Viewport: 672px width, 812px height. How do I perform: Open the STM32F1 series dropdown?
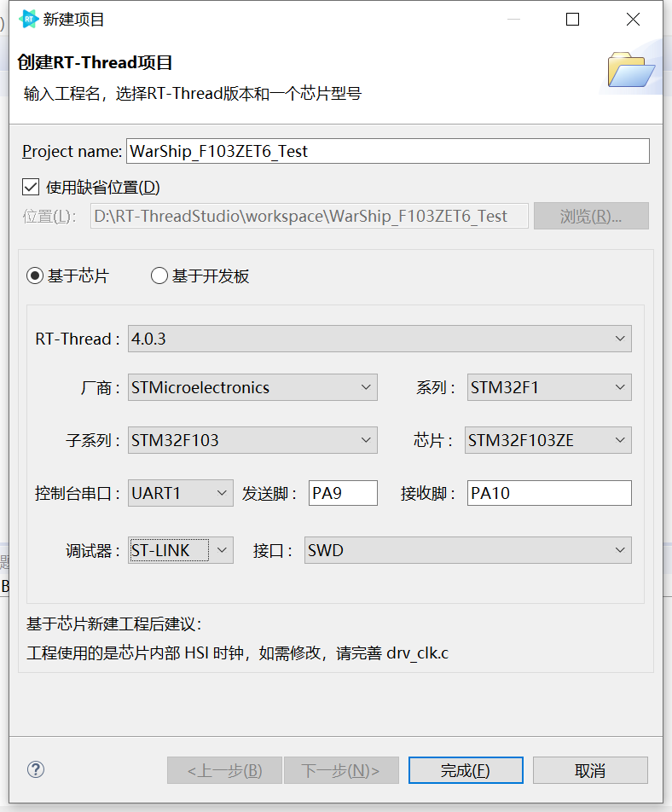tap(549, 387)
